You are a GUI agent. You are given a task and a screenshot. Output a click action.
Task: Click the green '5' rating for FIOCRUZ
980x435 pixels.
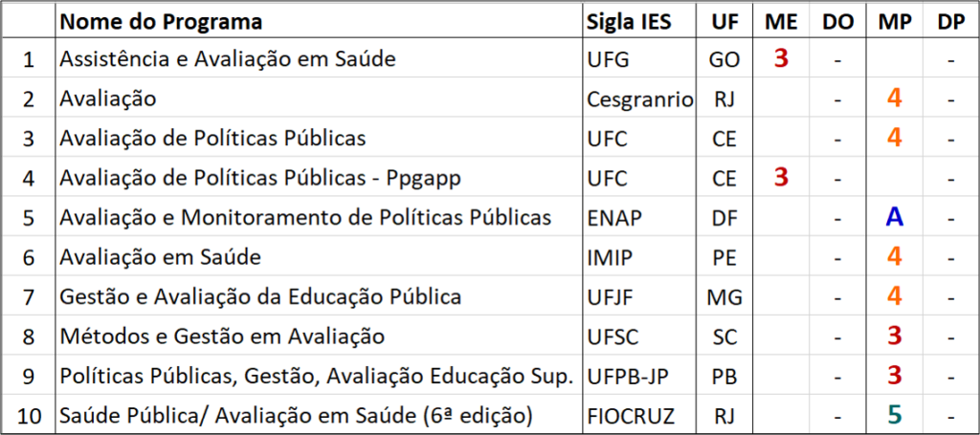895,414
